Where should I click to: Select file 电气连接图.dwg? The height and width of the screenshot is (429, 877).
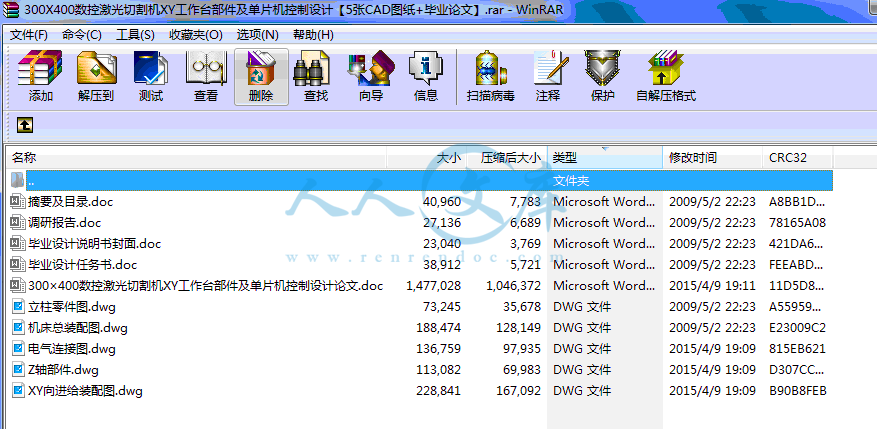click(72, 348)
